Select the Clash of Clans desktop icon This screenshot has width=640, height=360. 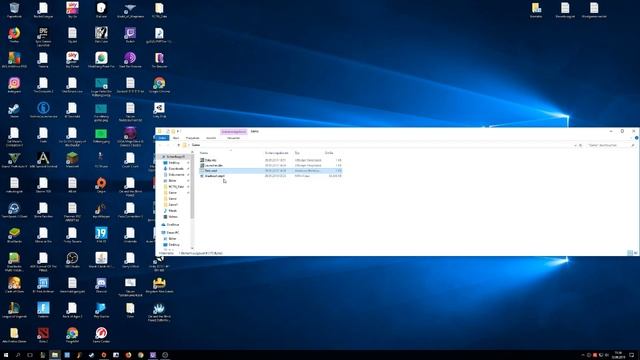(14, 285)
